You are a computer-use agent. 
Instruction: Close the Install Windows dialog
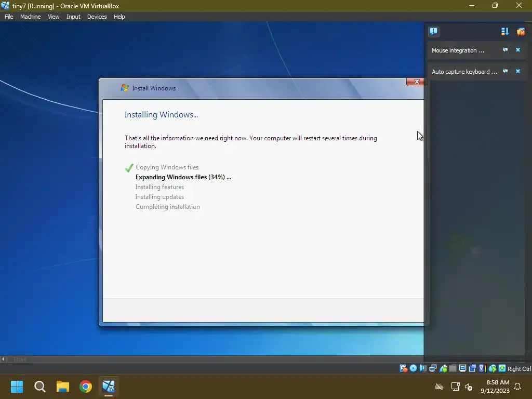(416, 82)
